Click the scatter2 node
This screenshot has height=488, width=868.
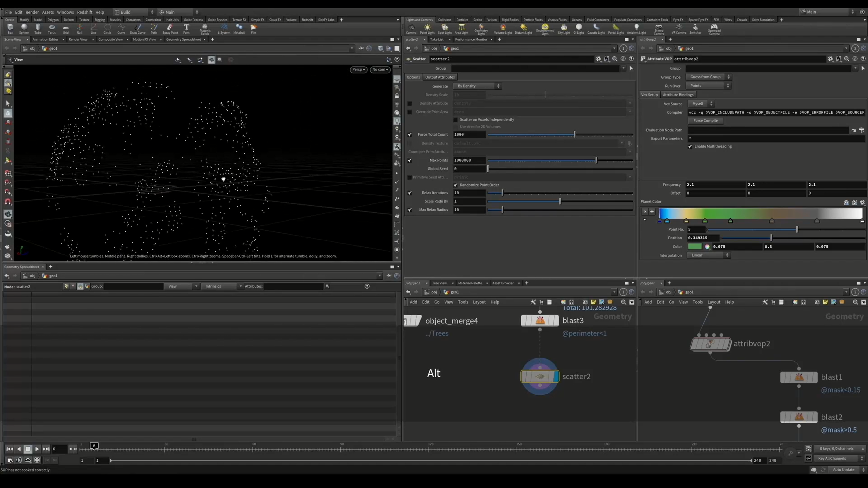click(x=540, y=376)
